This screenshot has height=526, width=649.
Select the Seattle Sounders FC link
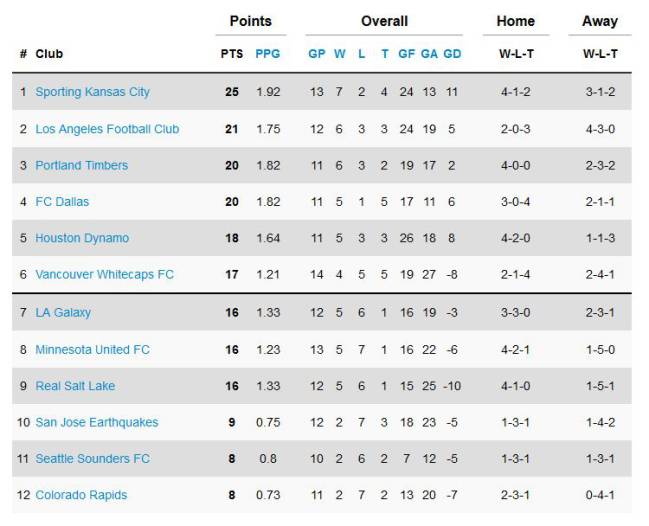pyautogui.click(x=92, y=459)
